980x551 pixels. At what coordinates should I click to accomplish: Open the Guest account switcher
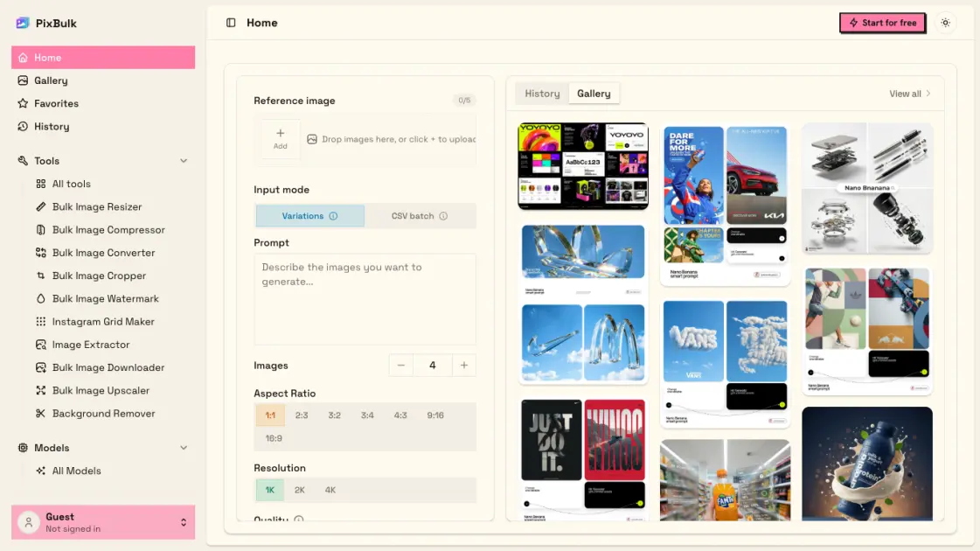click(x=103, y=522)
